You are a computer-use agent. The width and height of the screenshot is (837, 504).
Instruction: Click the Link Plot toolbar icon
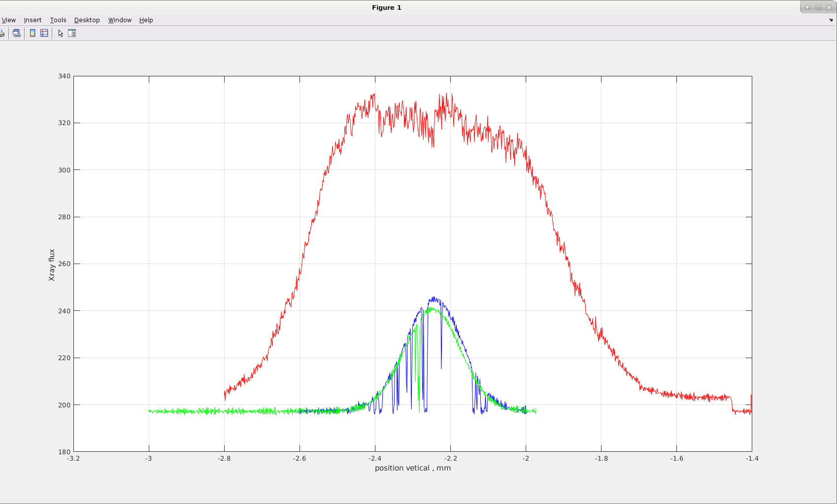[x=17, y=34]
